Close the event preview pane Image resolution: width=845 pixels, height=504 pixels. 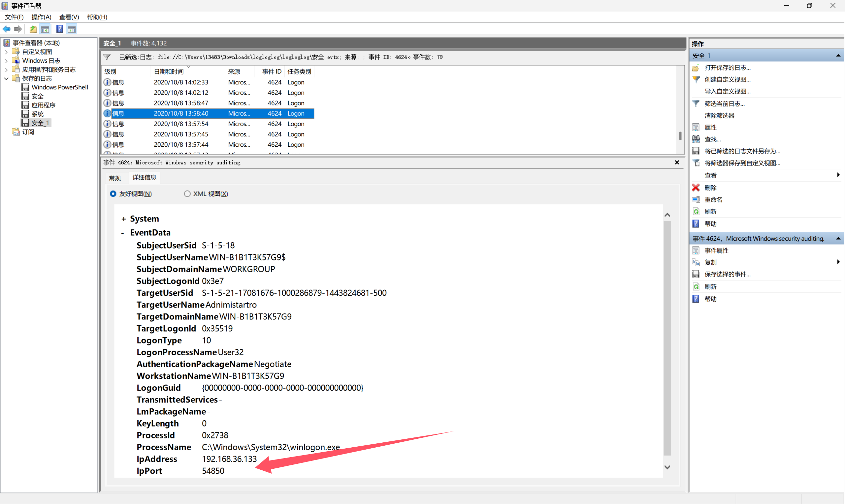pos(677,162)
